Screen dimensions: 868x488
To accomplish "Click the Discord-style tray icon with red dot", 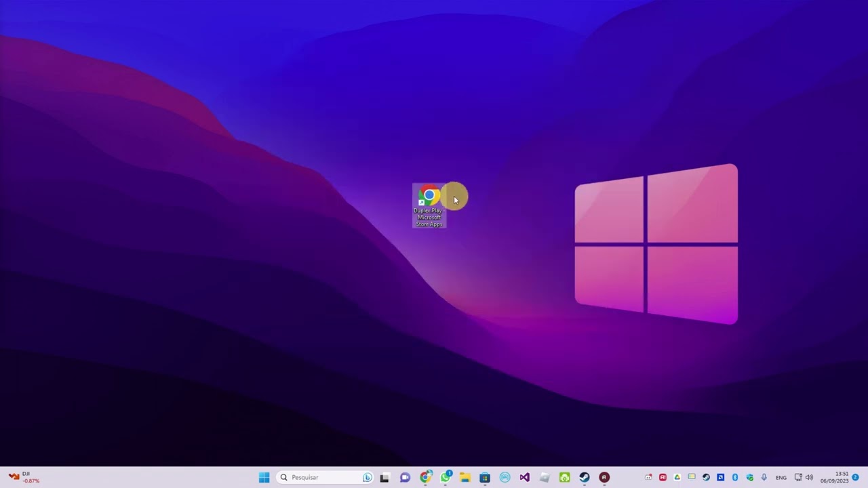I will [648, 478].
